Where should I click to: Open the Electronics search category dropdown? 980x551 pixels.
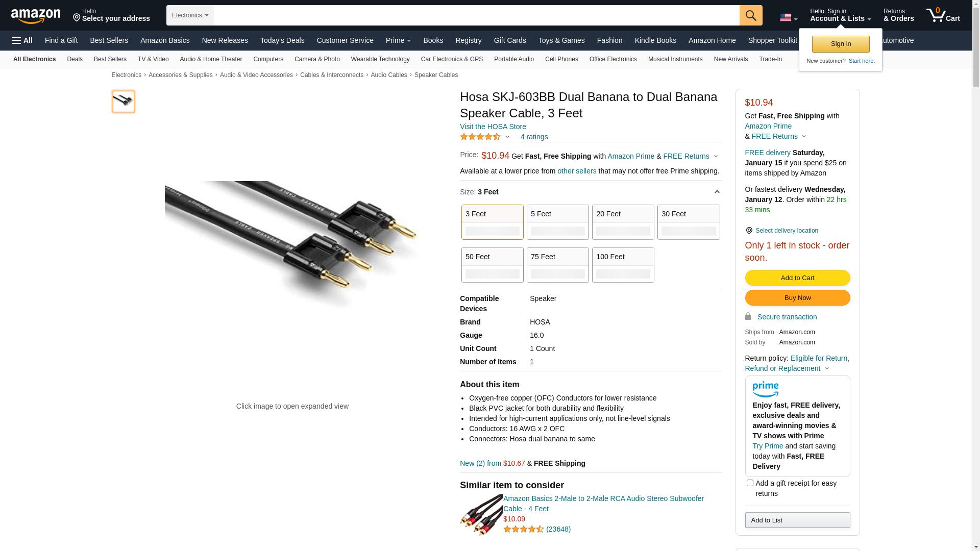190,15
